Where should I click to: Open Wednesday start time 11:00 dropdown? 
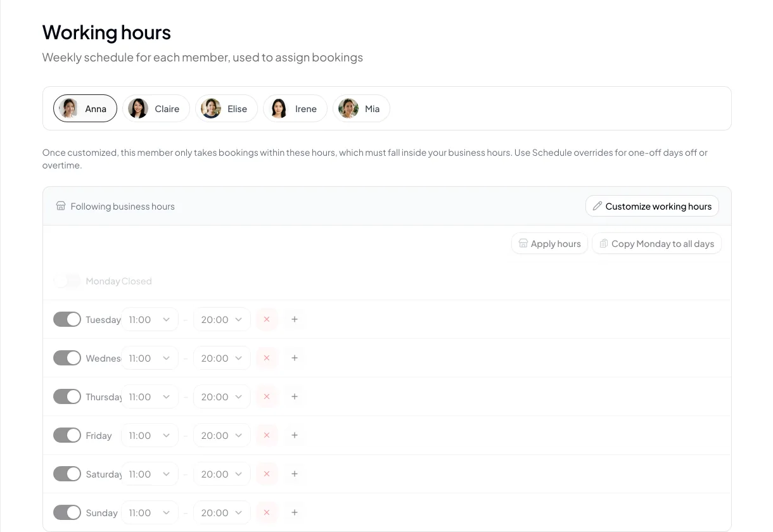tap(150, 358)
